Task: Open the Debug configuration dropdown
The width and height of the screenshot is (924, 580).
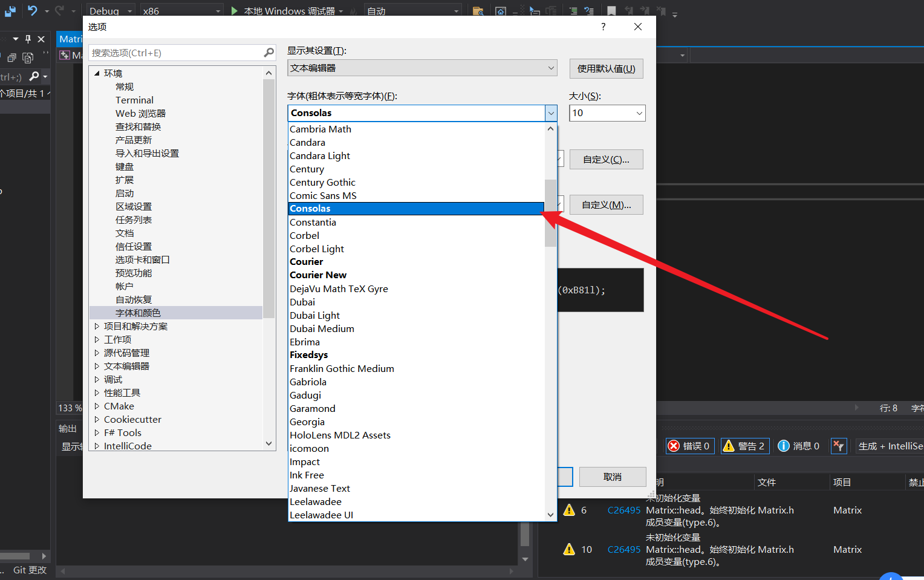Action: (111, 11)
